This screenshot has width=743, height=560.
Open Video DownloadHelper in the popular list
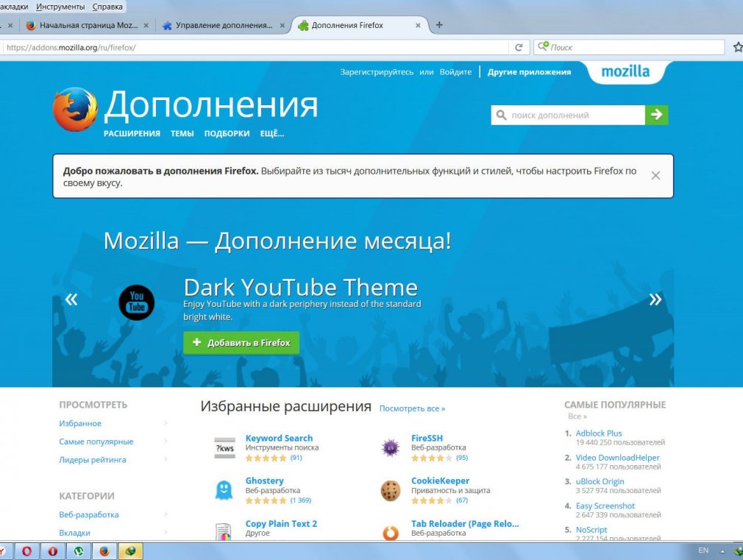pyautogui.click(x=617, y=458)
